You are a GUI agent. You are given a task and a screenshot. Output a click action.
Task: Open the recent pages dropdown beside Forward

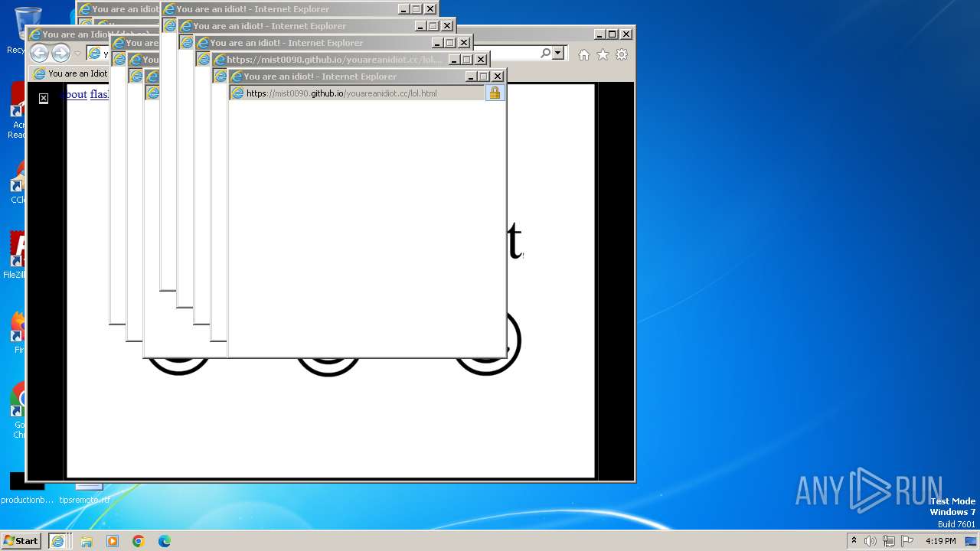pyautogui.click(x=77, y=54)
